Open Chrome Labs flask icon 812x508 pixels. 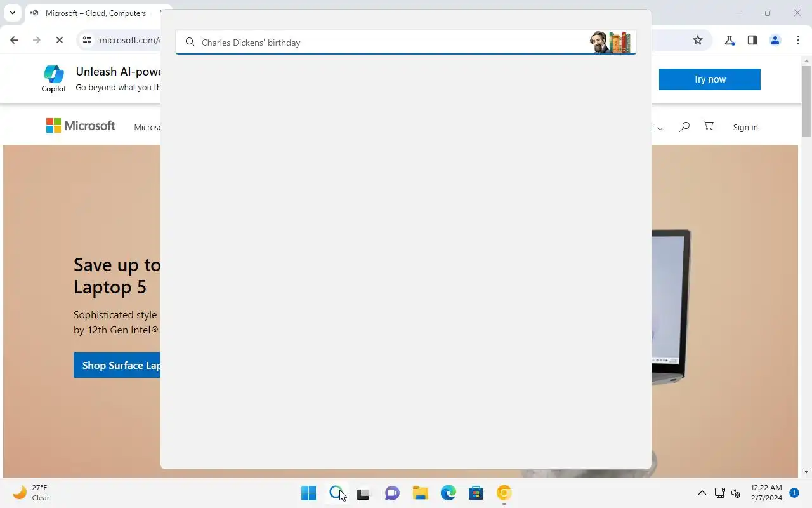pos(730,40)
